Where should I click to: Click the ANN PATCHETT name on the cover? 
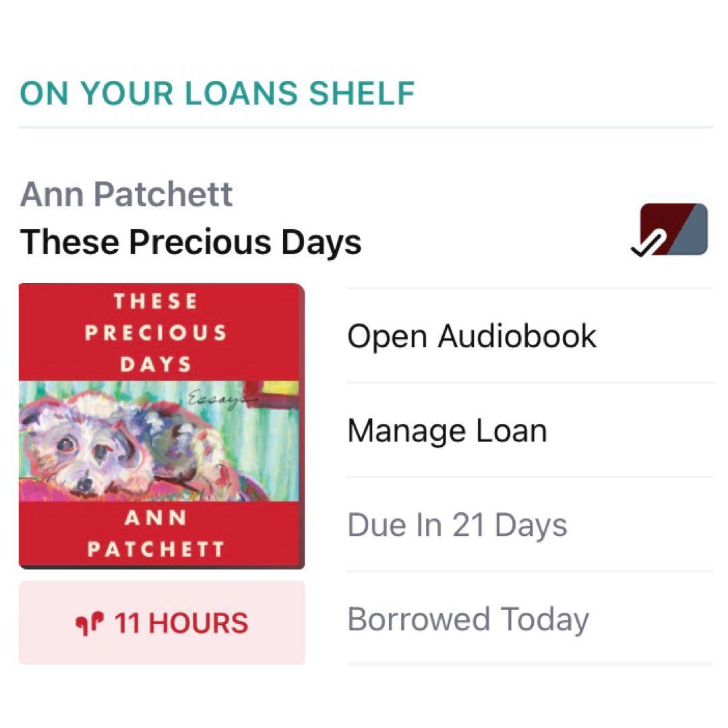pos(156,534)
